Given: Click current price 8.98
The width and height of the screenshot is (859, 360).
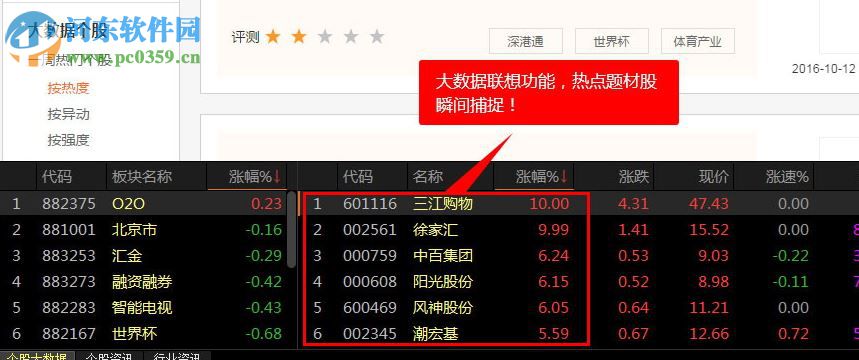Looking at the screenshot, I should tap(713, 282).
